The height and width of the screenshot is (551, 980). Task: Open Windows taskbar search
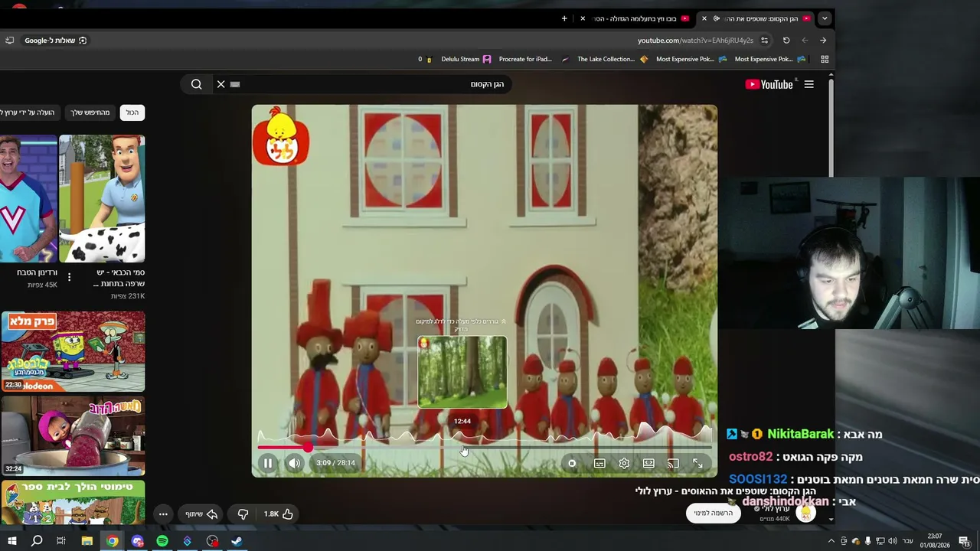[x=37, y=541]
